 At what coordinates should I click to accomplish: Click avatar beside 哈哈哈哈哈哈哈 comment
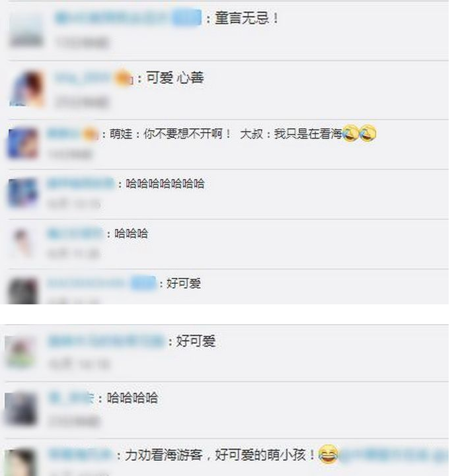[22, 193]
